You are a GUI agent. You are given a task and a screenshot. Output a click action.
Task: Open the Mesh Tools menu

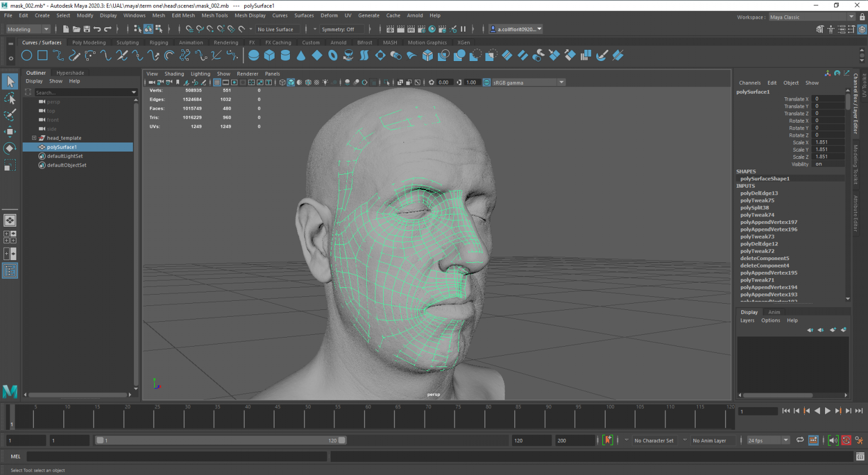[215, 15]
